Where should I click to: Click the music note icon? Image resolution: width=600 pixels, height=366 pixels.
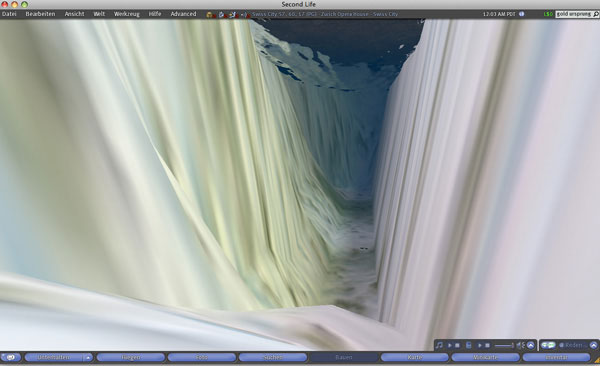pos(439,345)
